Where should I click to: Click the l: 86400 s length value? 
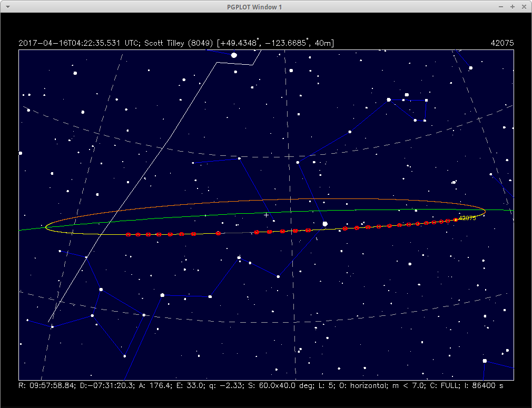point(484,385)
